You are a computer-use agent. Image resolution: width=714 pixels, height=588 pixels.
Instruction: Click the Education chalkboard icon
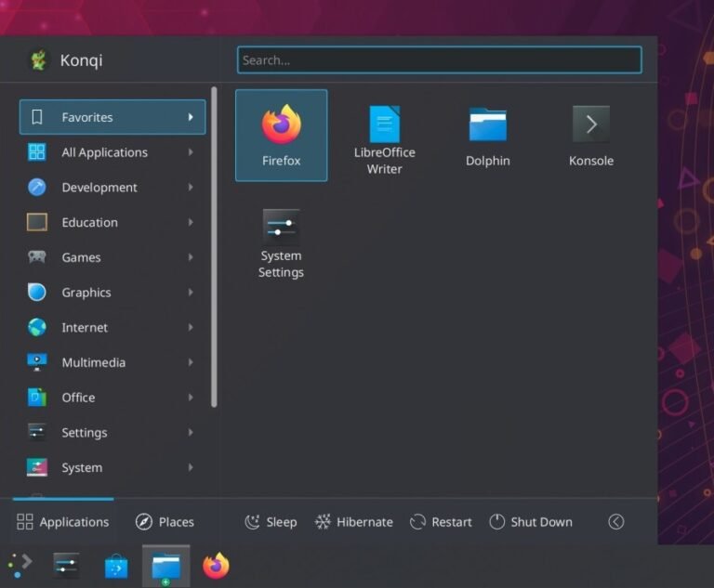37,222
